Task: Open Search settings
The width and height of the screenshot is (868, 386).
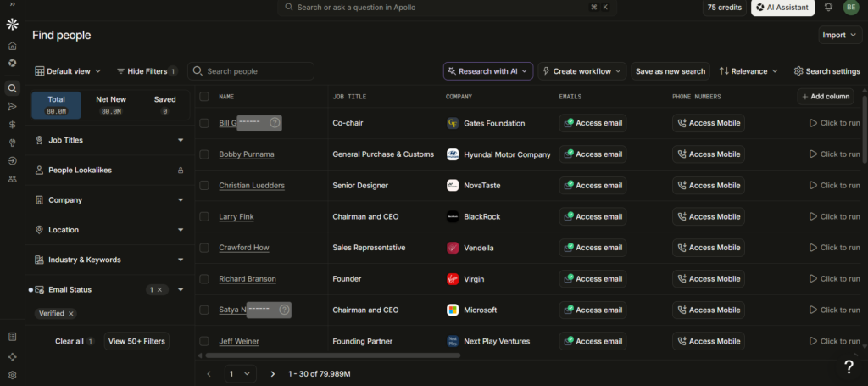Action: tap(827, 71)
